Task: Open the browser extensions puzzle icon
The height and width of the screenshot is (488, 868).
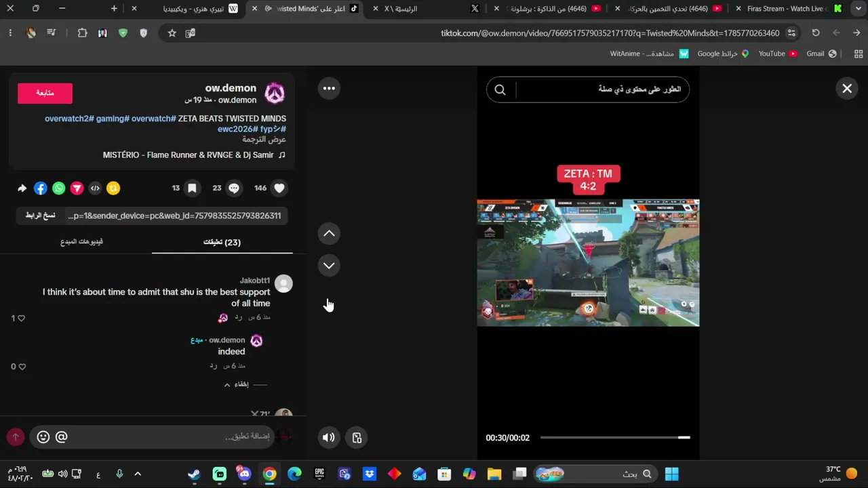Action: click(x=83, y=33)
